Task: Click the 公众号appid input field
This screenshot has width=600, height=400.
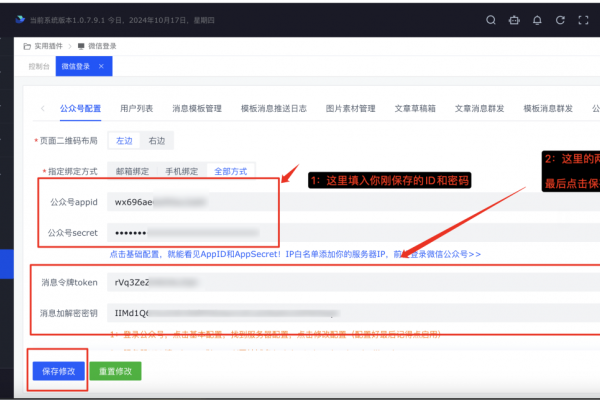Action: pyautogui.click(x=353, y=202)
